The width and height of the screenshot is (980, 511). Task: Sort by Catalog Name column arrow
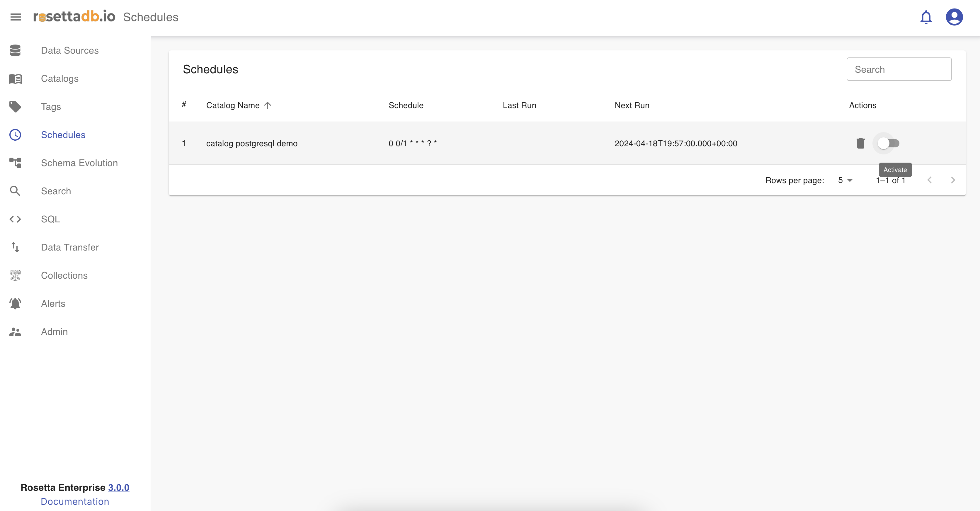(268, 105)
